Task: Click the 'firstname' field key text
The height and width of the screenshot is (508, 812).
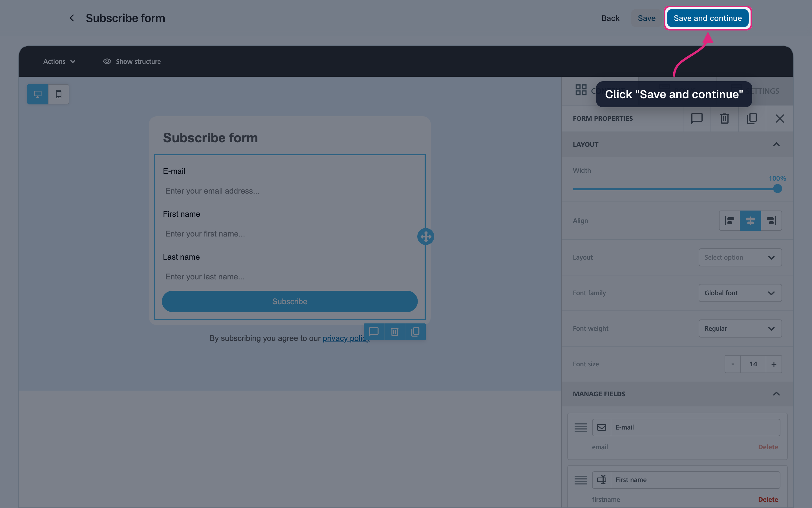Action: point(606,500)
